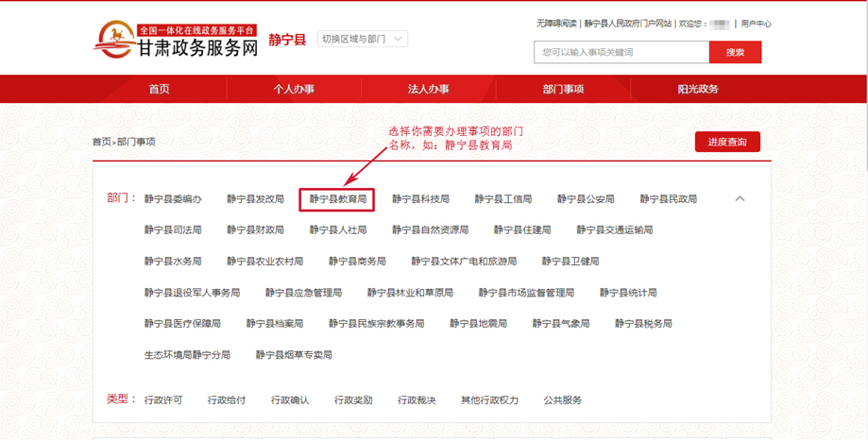This screenshot has height=440, width=868.
Task: Select department 静宁县地震局
Action: (478, 323)
